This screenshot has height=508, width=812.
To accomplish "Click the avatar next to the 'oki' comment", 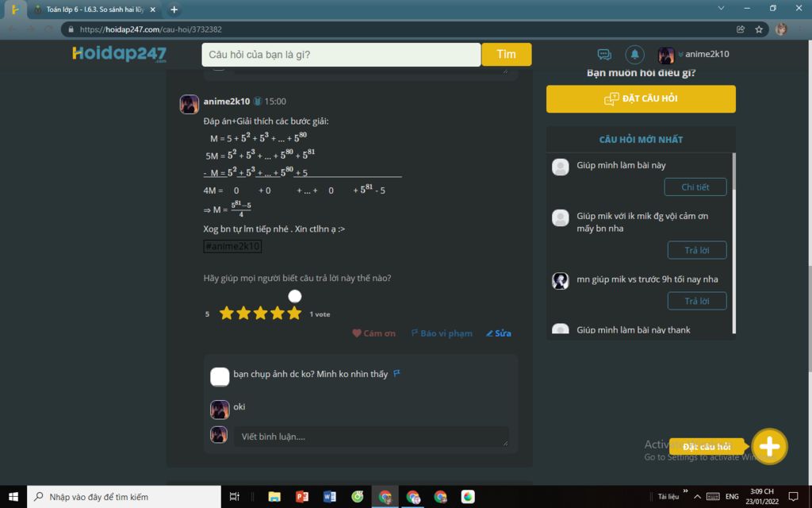I will tap(220, 410).
